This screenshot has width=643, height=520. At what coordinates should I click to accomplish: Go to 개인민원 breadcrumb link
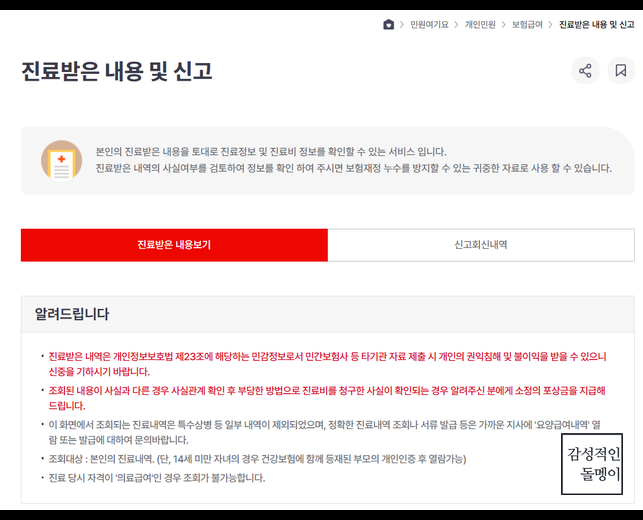tap(480, 25)
